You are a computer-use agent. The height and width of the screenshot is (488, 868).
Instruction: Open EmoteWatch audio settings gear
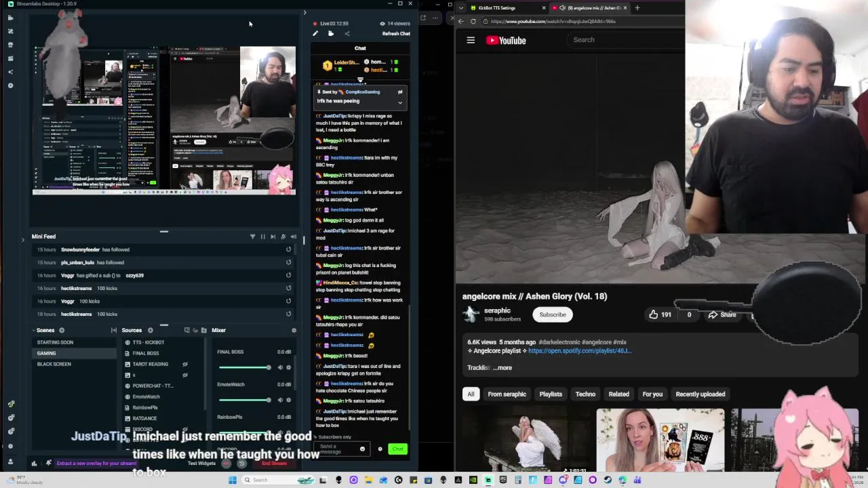click(x=289, y=400)
